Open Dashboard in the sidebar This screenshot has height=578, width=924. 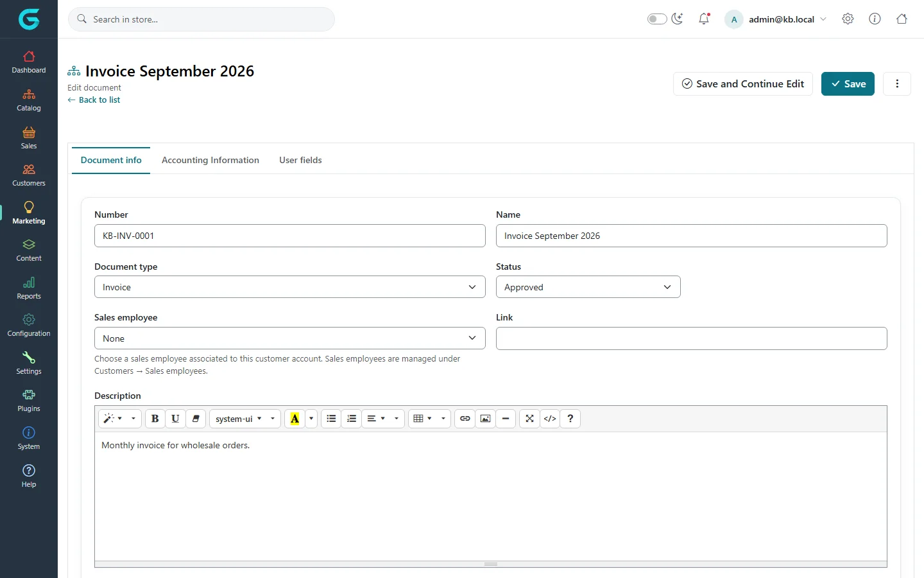click(29, 62)
